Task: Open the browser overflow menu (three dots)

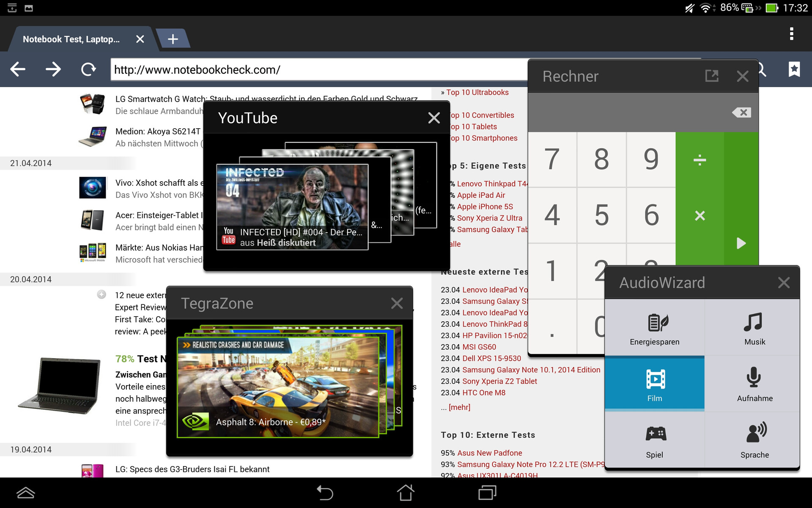Action: 791,34
